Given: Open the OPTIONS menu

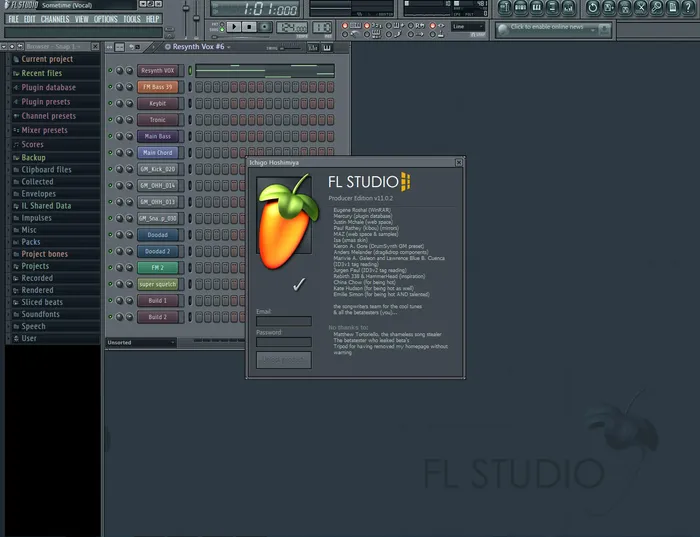Looking at the screenshot, I should (106, 19).
